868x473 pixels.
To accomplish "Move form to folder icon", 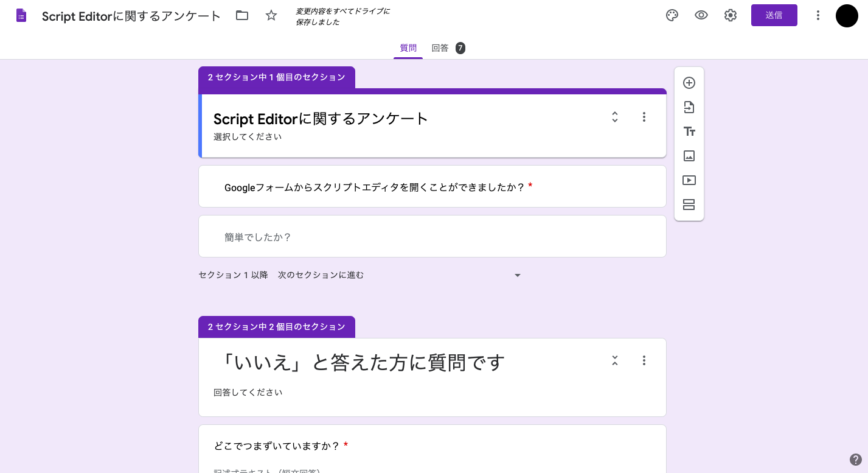I will click(x=242, y=16).
